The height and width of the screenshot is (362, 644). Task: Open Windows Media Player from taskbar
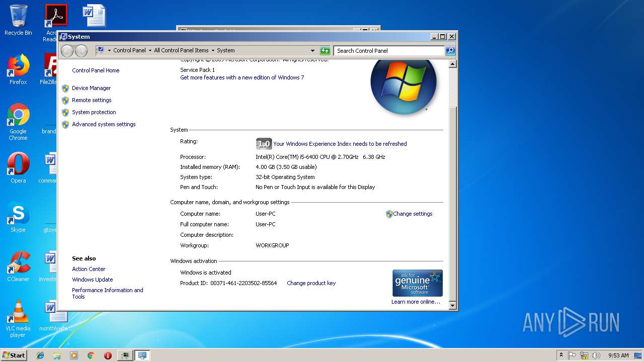coord(74,355)
